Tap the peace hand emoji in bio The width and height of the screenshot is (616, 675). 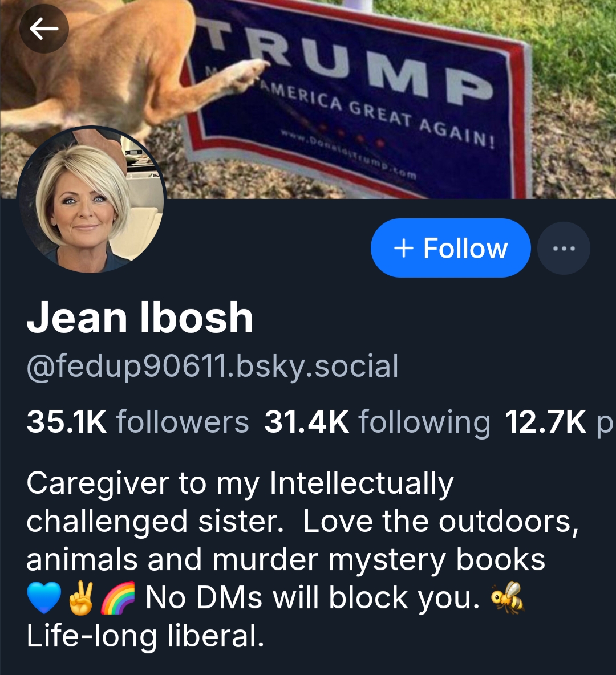[81, 597]
